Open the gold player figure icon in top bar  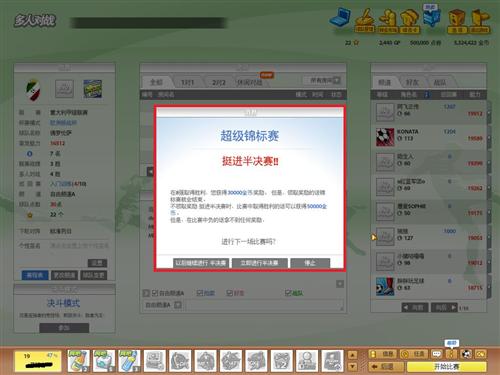pos(388,21)
